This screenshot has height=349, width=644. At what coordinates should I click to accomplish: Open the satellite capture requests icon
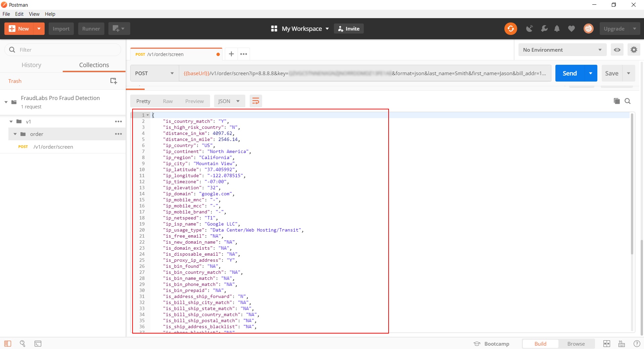point(530,29)
